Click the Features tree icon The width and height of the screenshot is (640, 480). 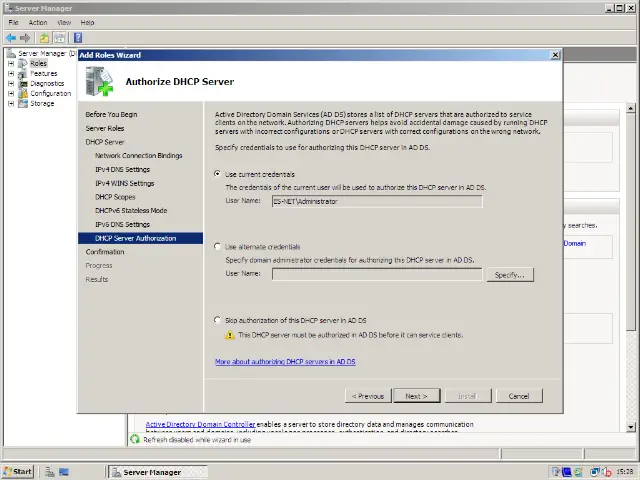(x=23, y=73)
